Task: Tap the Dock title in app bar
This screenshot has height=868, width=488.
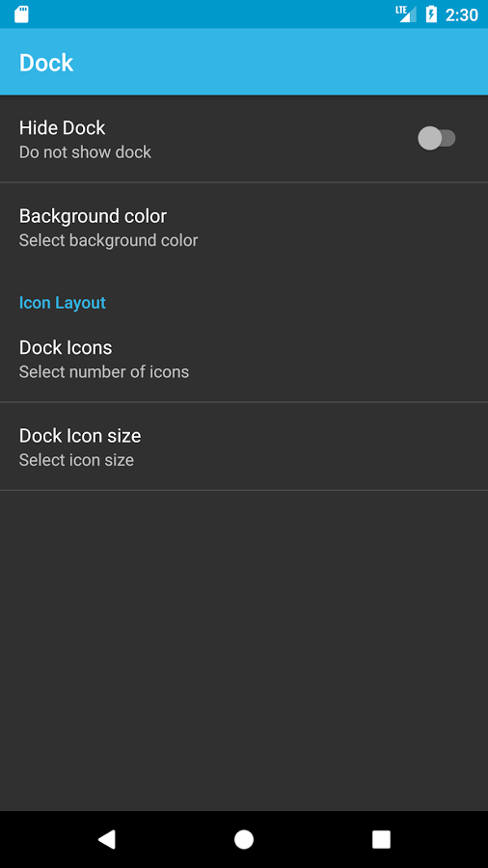Action: (x=46, y=63)
